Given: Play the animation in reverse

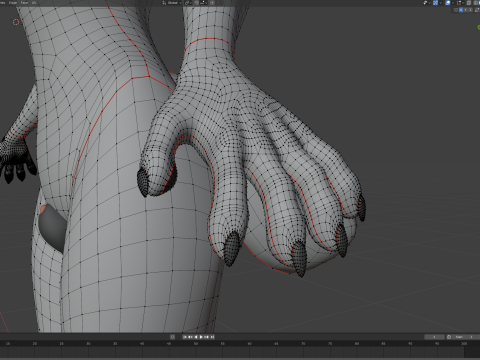Looking at the screenshot, I should pos(196,337).
